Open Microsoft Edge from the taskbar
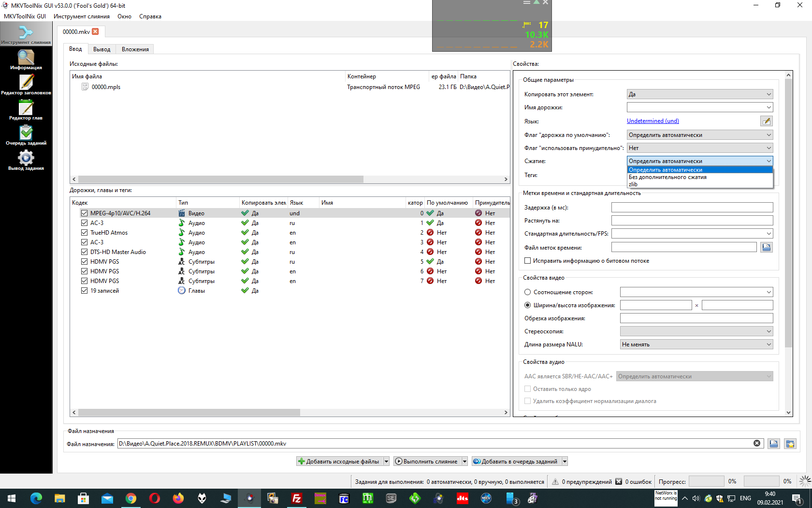 pos(36,498)
